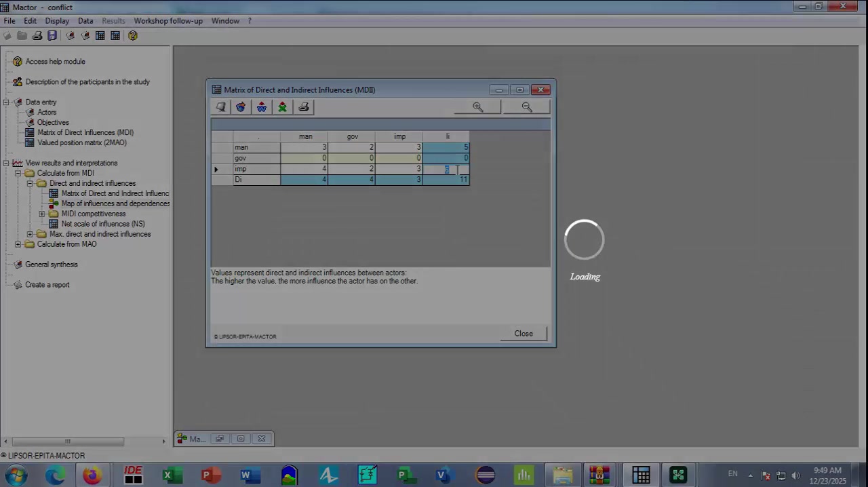Click the sidebar horizontal scrollbar right arrow
Image resolution: width=868 pixels, height=487 pixels.
click(x=163, y=442)
